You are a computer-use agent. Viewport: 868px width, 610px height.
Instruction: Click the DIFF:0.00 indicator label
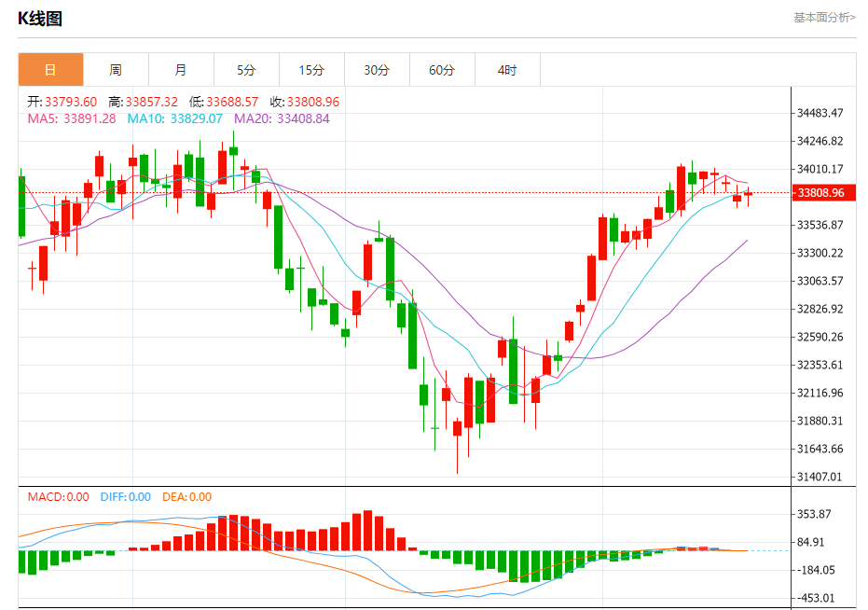[x=126, y=497]
